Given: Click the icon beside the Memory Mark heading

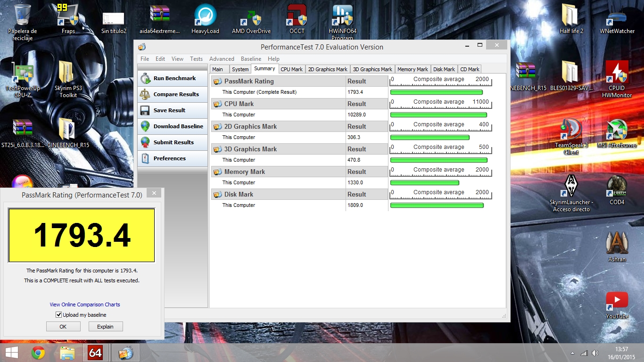Looking at the screenshot, I should 217,172.
